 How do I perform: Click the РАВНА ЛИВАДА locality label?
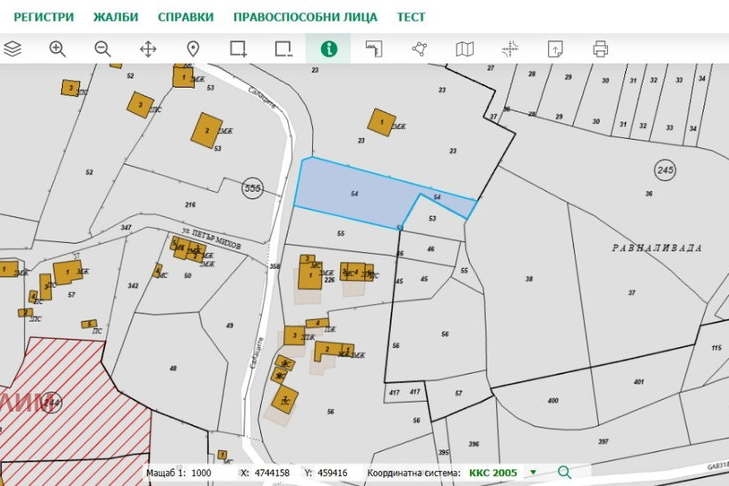(x=656, y=248)
